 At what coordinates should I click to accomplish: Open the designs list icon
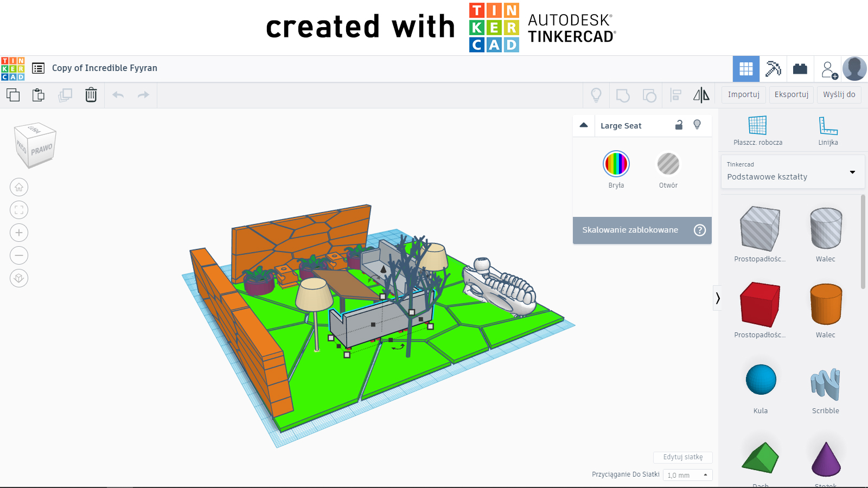pos(38,68)
